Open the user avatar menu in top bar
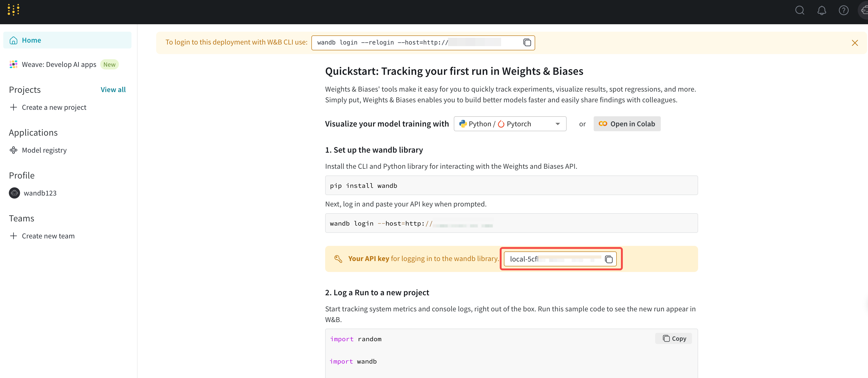The width and height of the screenshot is (868, 378). pos(863,10)
